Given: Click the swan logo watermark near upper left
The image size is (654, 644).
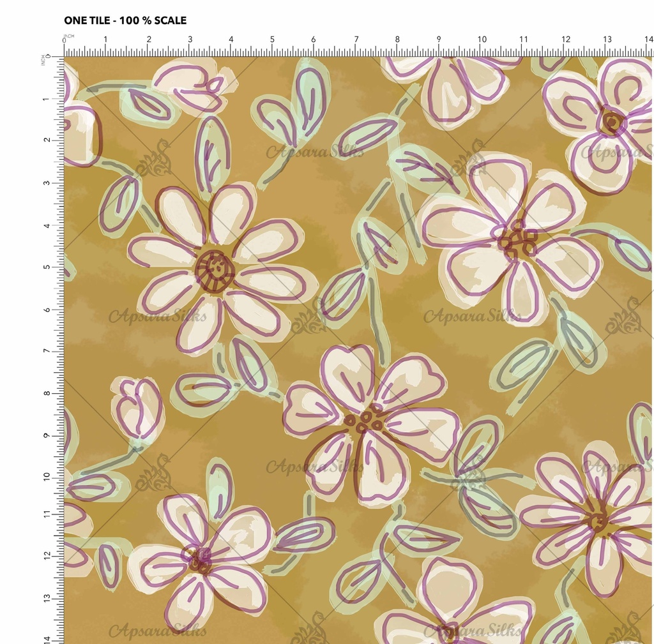Looking at the screenshot, I should click(154, 158).
